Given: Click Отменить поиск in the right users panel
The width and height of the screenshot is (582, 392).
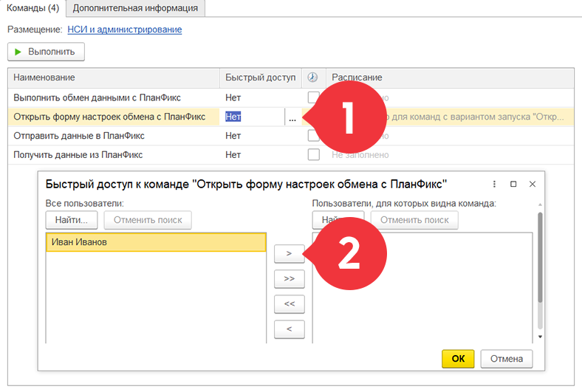Looking at the screenshot, I should click(414, 220).
